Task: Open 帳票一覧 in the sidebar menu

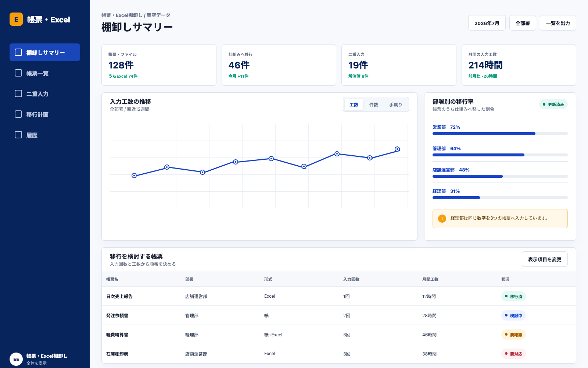Action: (45, 73)
